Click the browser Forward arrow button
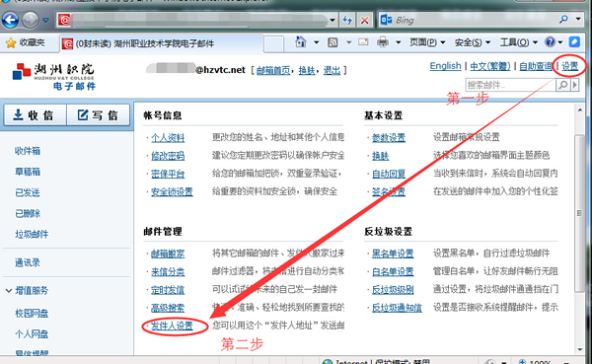The width and height of the screenshot is (592, 364). pyautogui.click(x=31, y=20)
